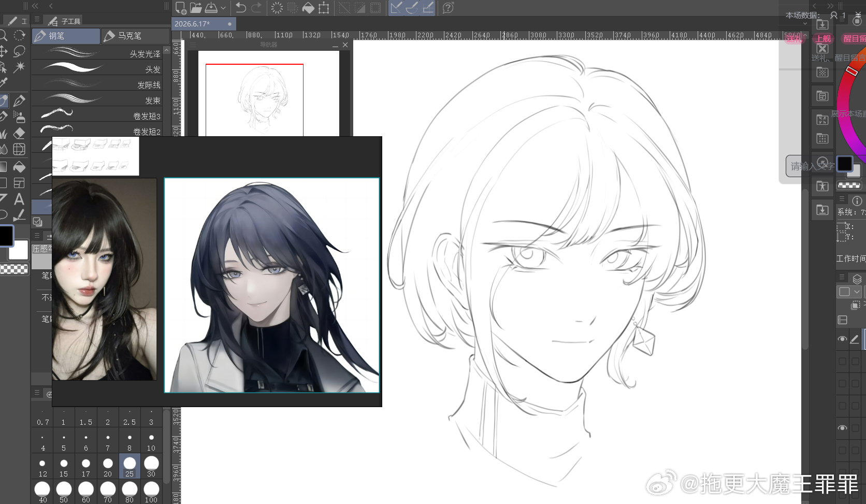Open the layer blending mode dropdown
This screenshot has height=504, width=866.
click(849, 292)
